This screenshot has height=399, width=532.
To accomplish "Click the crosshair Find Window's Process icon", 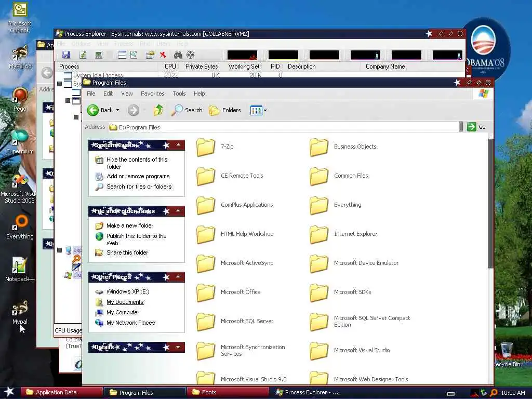I will (x=191, y=55).
